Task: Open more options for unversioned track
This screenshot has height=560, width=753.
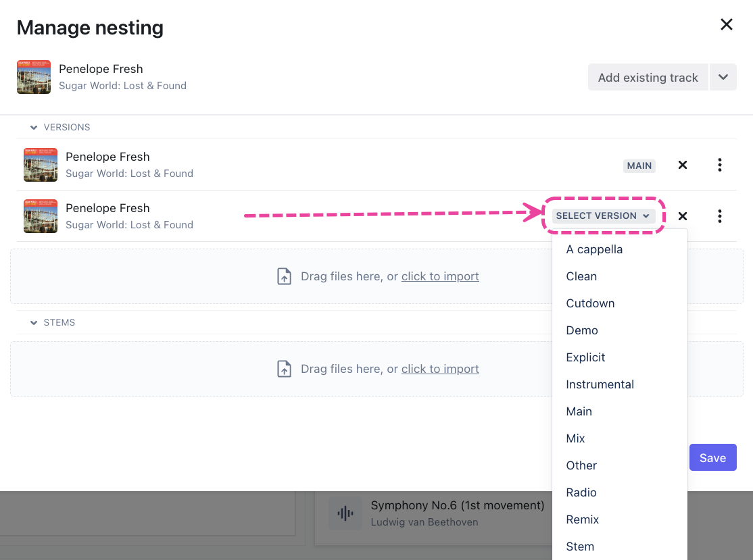Action: tap(720, 216)
